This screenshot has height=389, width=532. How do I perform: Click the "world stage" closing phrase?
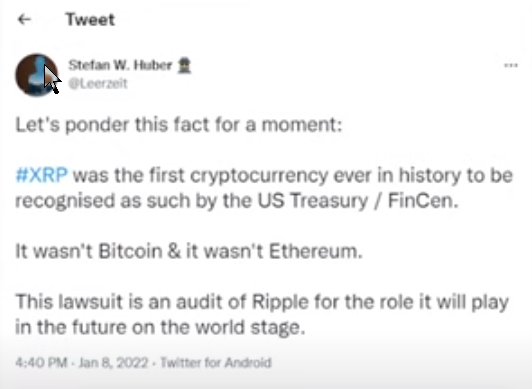click(250, 327)
